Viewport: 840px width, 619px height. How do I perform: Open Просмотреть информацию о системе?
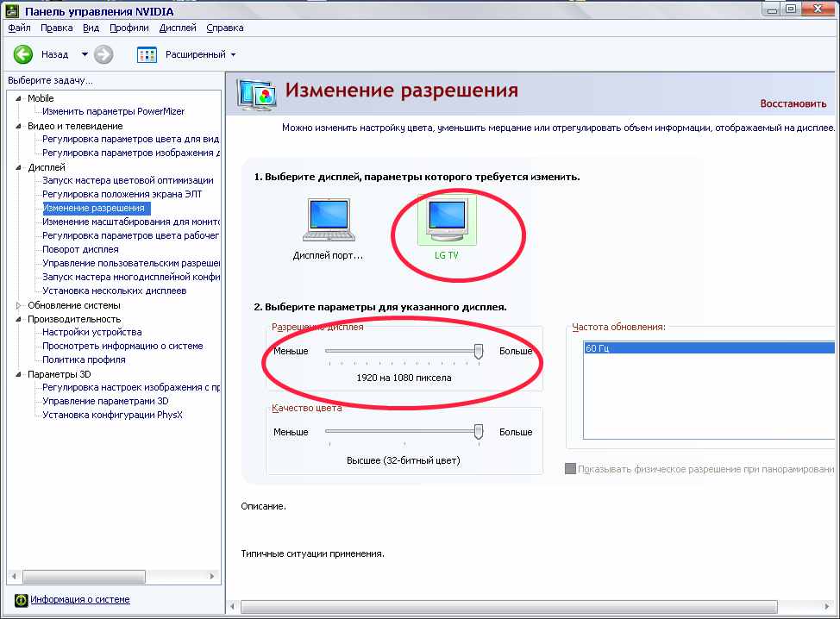click(122, 347)
